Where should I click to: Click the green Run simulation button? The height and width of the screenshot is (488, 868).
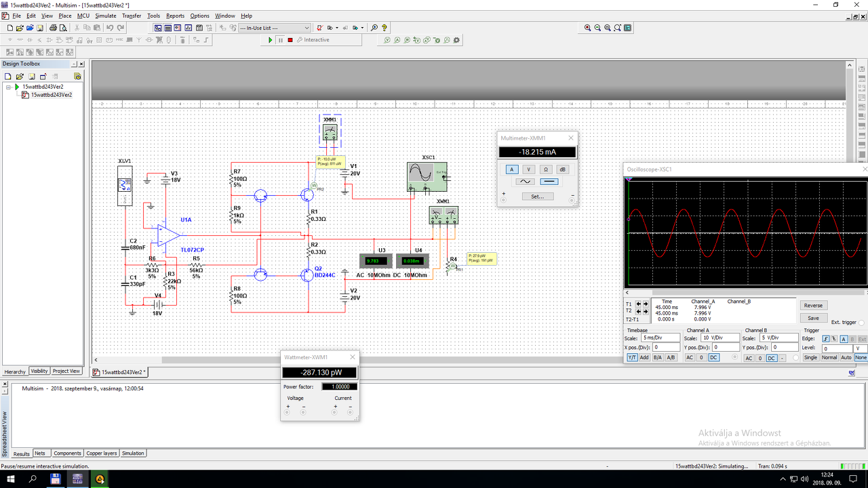coord(270,40)
